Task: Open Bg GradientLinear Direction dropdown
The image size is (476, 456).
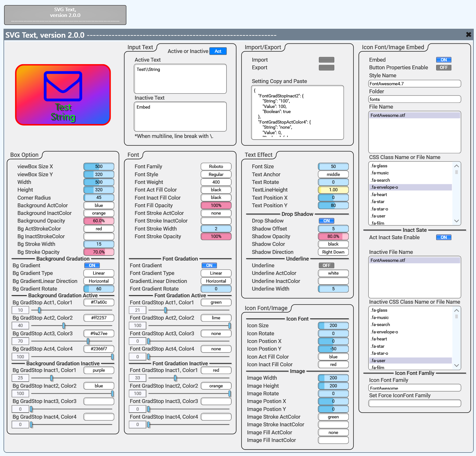Action: [99, 281]
